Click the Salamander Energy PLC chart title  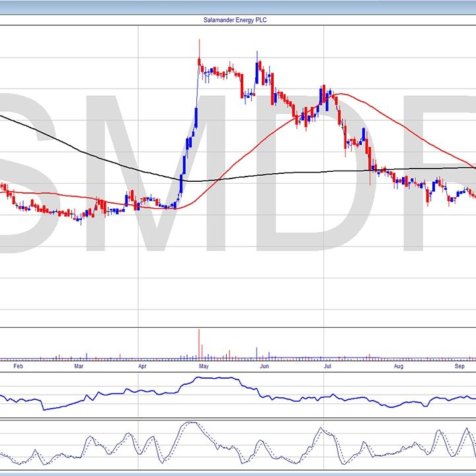pyautogui.click(x=235, y=20)
